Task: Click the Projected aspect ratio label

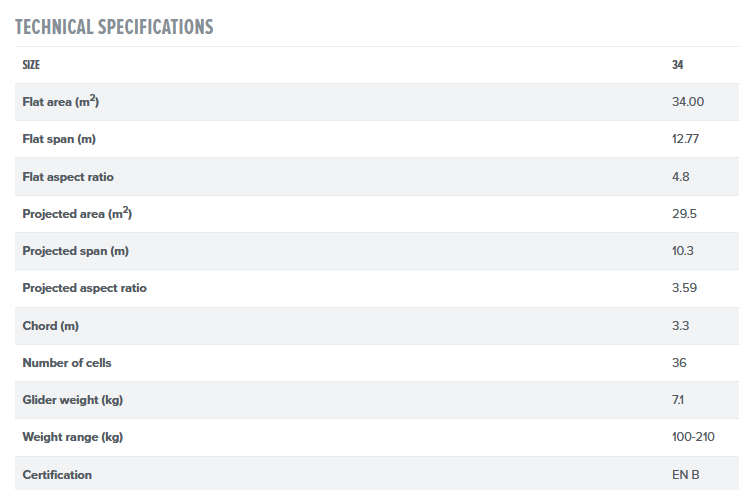Action: click(84, 288)
